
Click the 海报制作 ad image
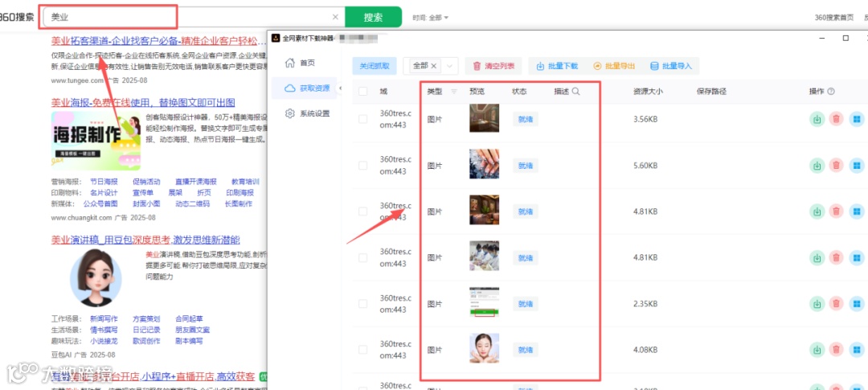coord(96,142)
